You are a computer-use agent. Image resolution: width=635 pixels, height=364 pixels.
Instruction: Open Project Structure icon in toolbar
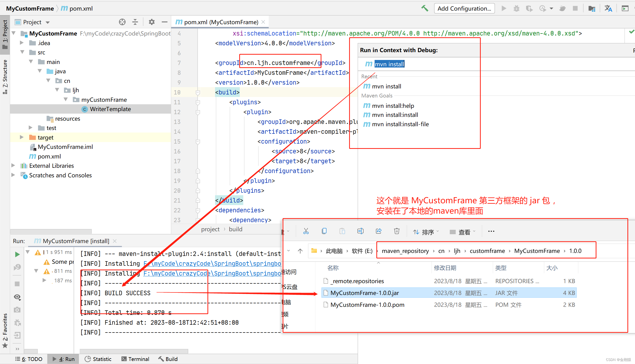592,9
